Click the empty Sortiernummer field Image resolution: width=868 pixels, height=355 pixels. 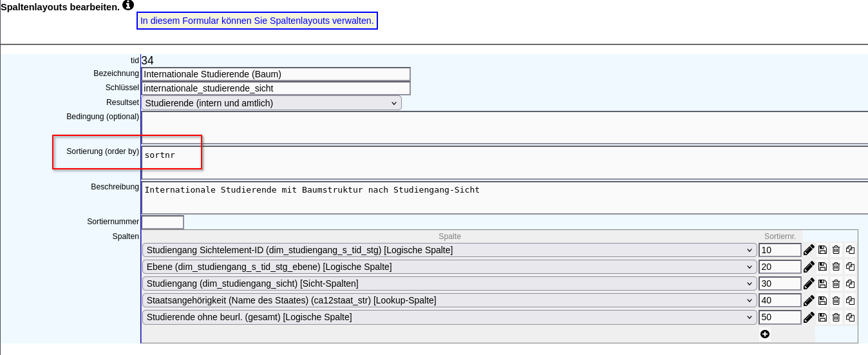click(162, 222)
